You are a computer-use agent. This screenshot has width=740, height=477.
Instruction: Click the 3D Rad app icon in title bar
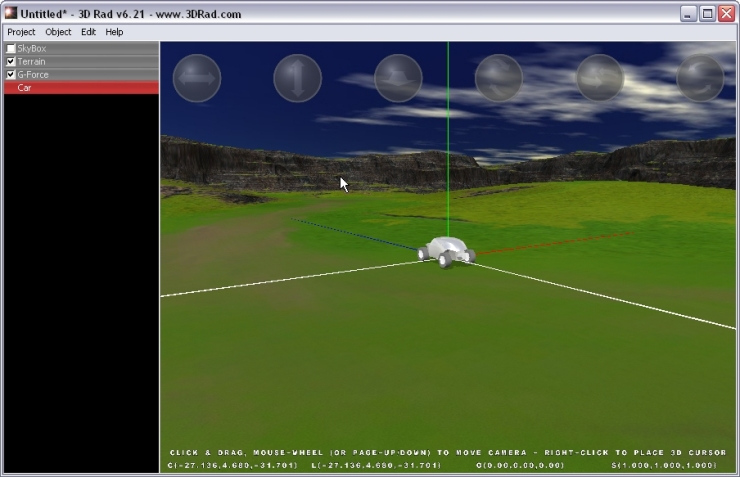[10, 13]
